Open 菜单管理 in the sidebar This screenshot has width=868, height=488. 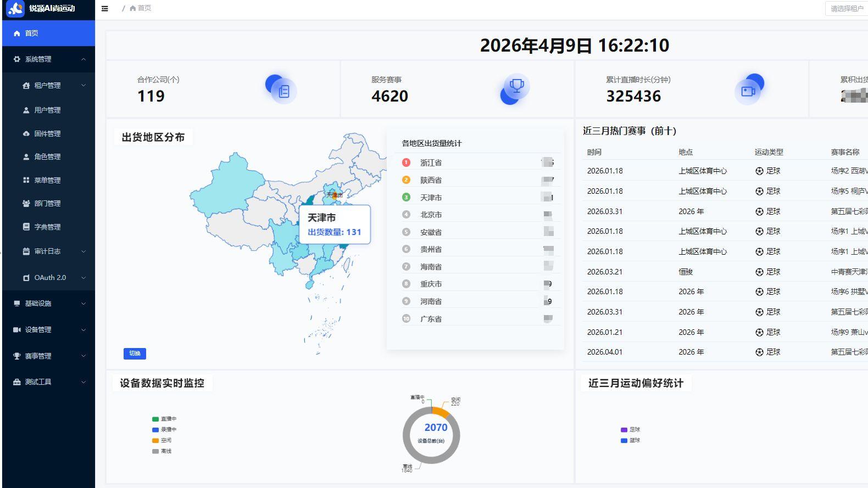48,180
